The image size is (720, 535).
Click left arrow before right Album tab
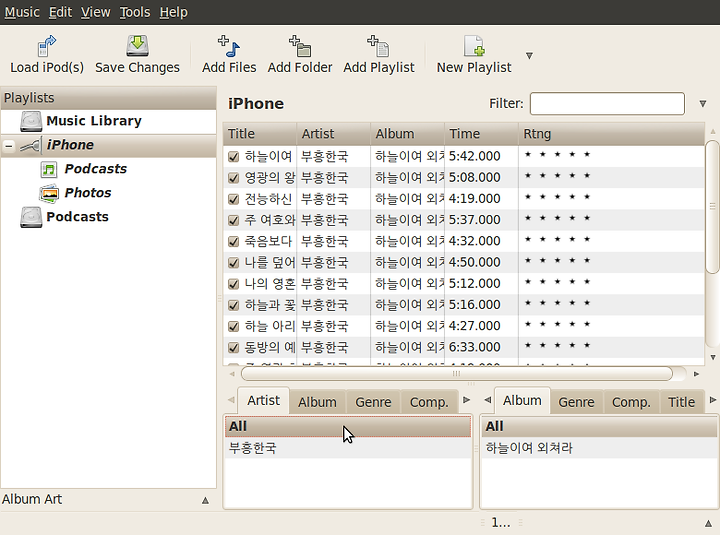(x=488, y=400)
